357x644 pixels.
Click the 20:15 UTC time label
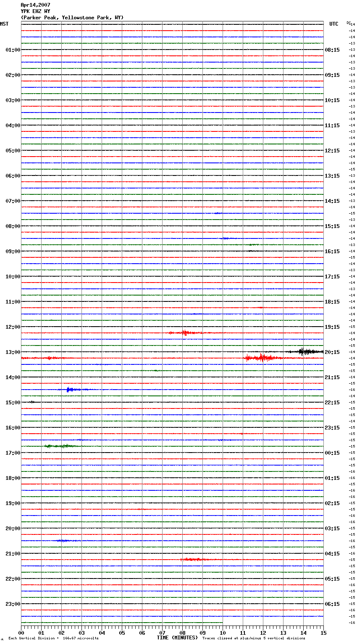click(332, 352)
